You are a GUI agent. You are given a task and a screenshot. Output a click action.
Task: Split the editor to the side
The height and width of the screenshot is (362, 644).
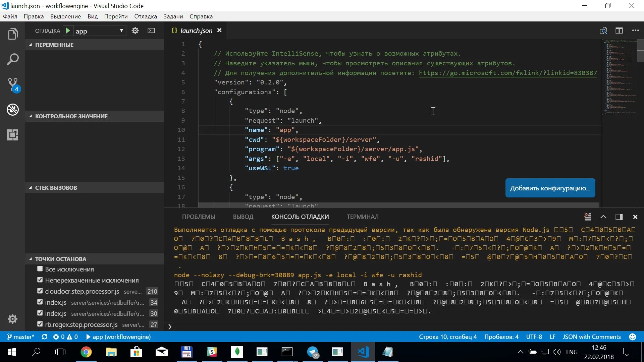(619, 31)
